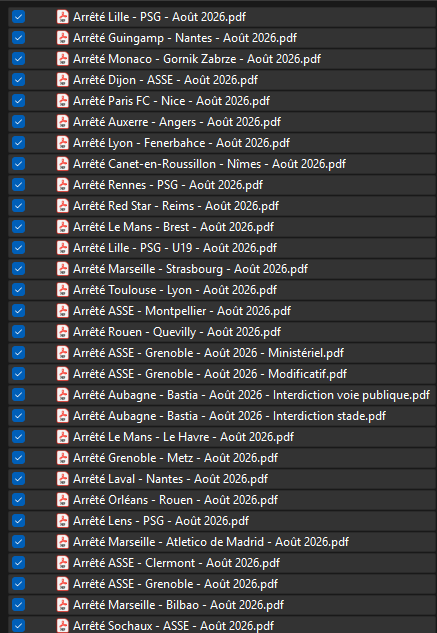Select file name Arrêté Laval - Nantes
This screenshot has height=633, width=437.
click(170, 479)
